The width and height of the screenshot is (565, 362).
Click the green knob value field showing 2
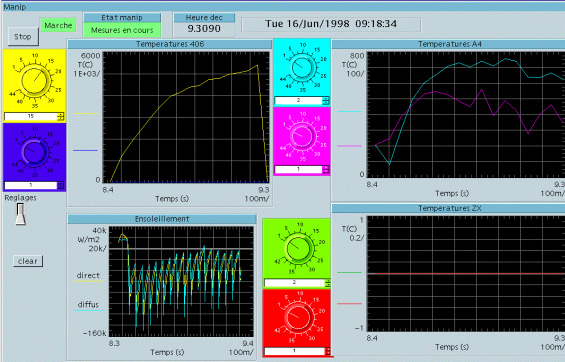(294, 283)
